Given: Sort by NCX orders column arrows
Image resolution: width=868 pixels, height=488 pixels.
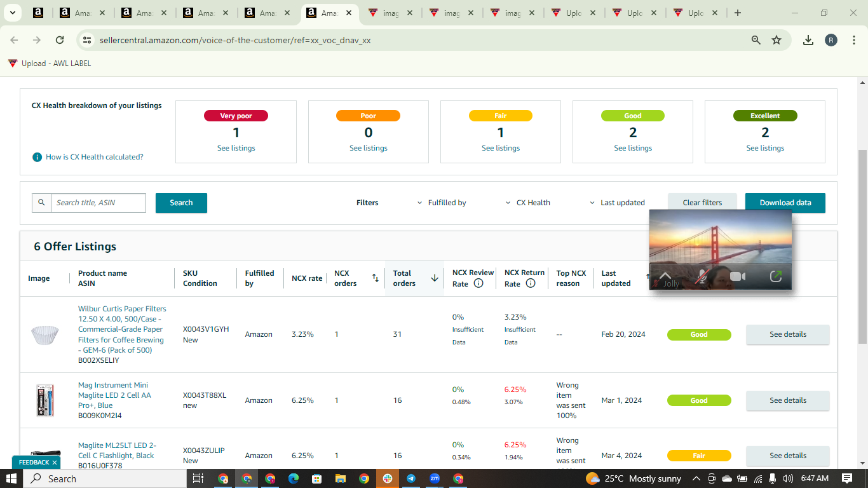Looking at the screenshot, I should 376,278.
